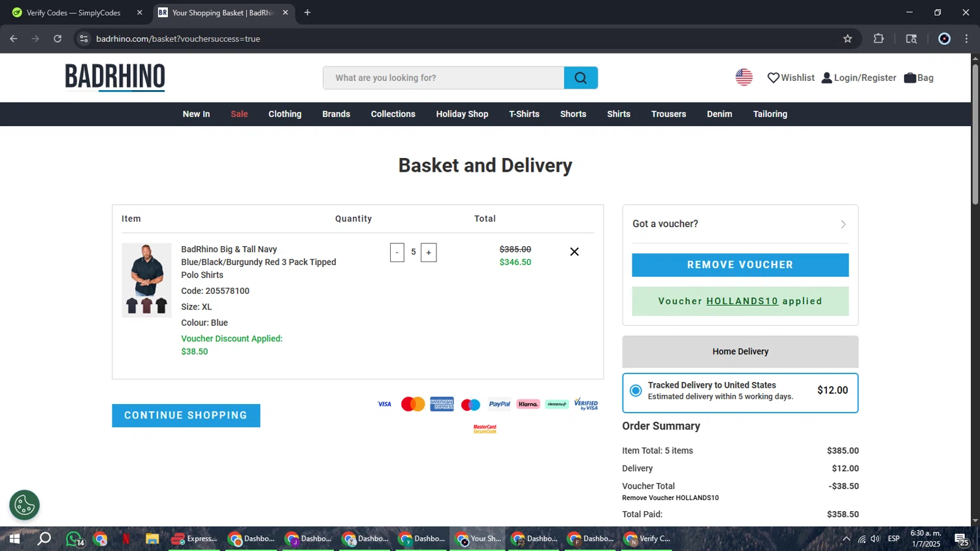
Task: Expand the Got a voucher section
Action: 740,224
